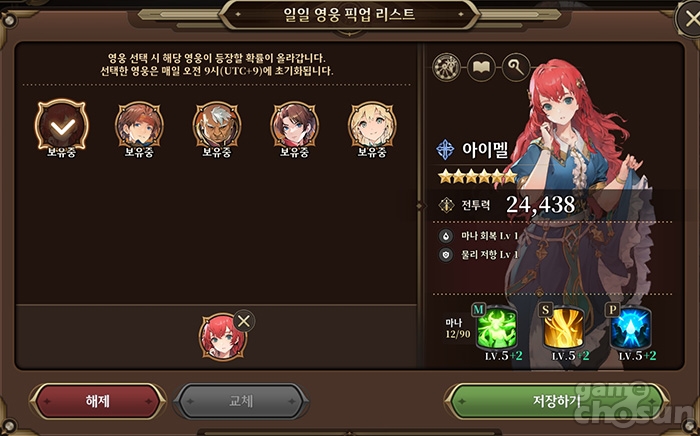The image size is (700, 436).
Task: Click the red-haired hero slot portrait
Action: [x=222, y=337]
